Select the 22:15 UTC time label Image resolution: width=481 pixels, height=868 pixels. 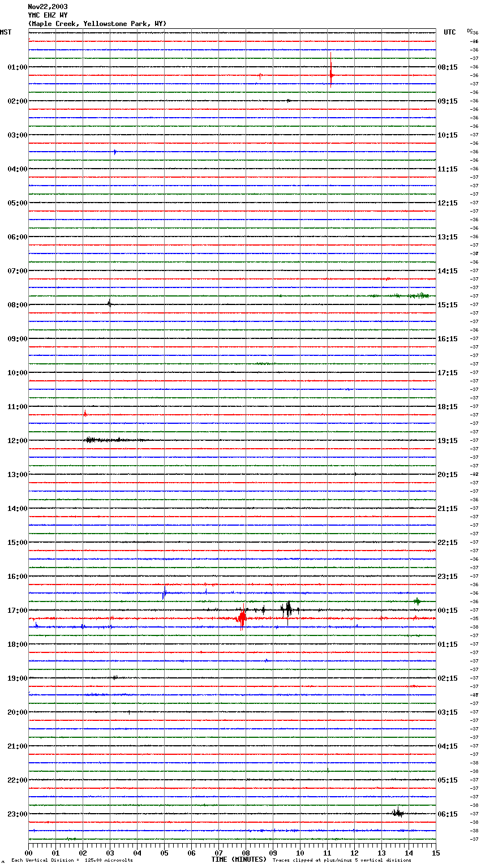pos(448,543)
